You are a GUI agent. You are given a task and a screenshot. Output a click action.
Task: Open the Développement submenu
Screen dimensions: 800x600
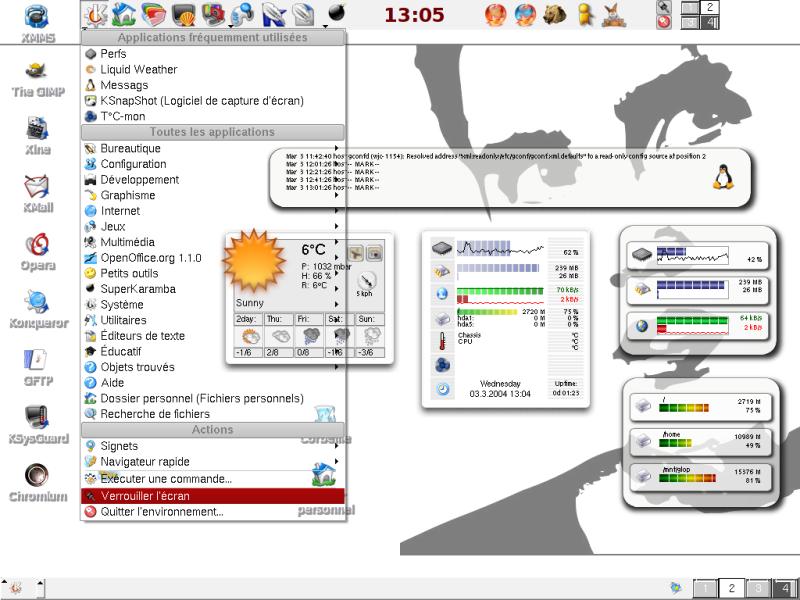point(213,180)
